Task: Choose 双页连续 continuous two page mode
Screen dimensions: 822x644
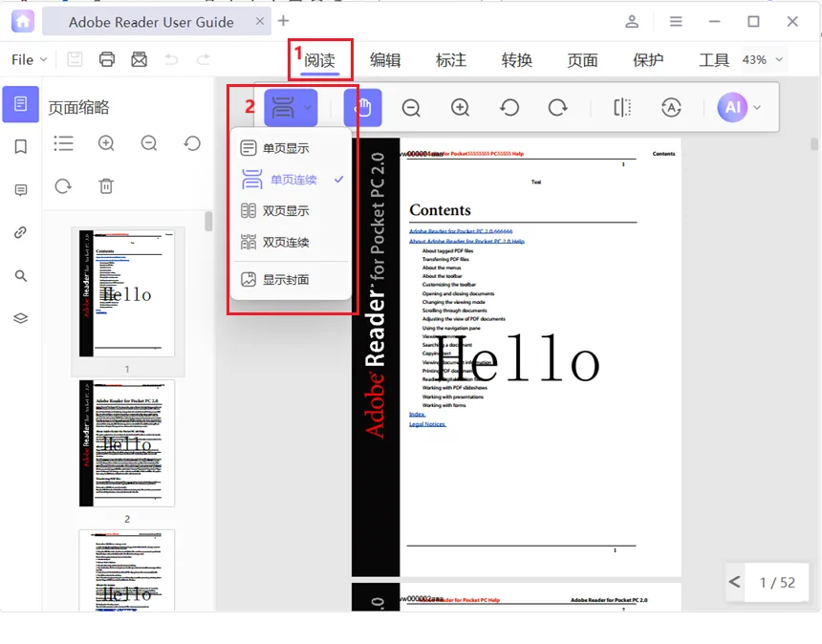Action: click(x=291, y=242)
